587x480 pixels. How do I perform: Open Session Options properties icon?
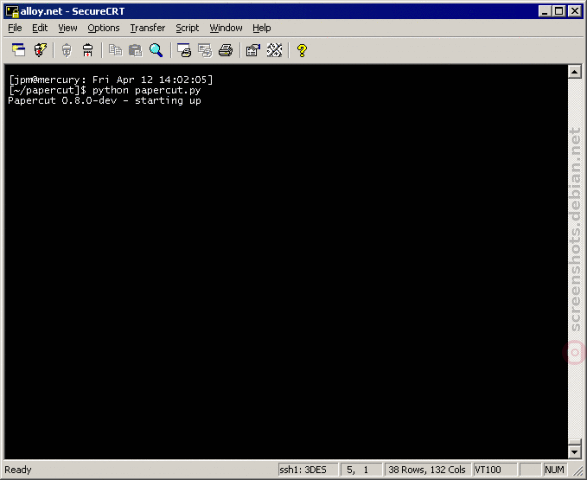click(x=253, y=50)
